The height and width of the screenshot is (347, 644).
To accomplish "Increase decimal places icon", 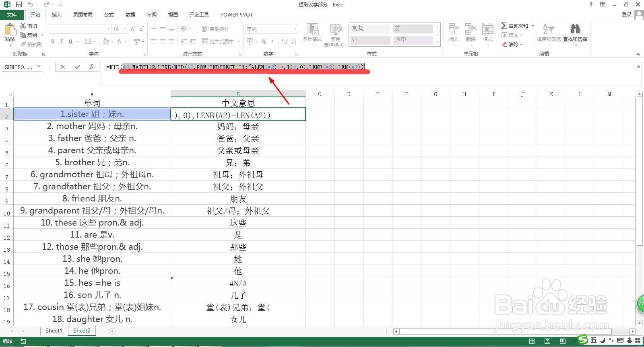I will [285, 41].
